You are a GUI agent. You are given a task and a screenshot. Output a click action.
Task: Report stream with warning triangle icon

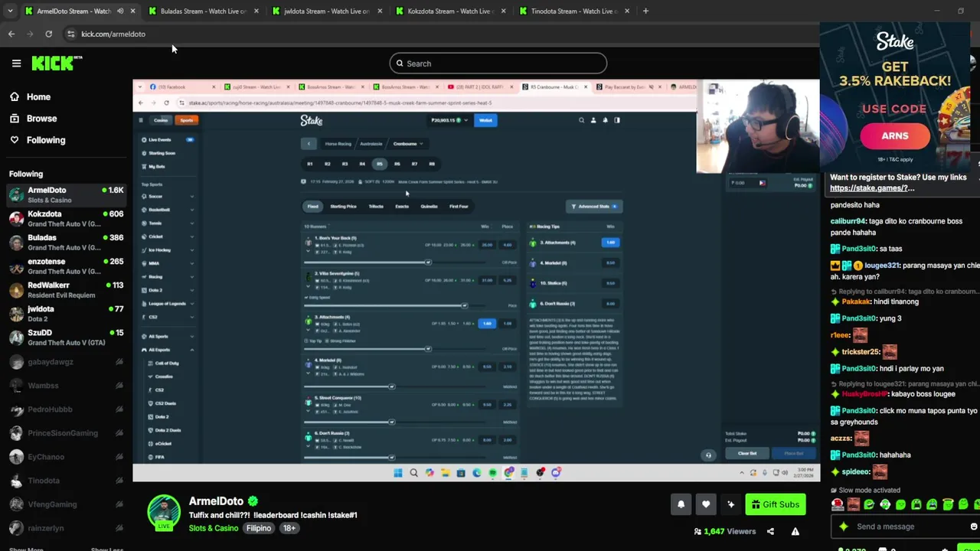(795, 531)
